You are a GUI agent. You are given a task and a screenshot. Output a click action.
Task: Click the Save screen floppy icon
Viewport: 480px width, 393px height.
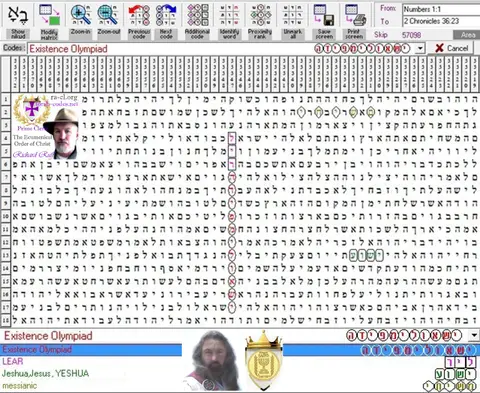(x=324, y=15)
